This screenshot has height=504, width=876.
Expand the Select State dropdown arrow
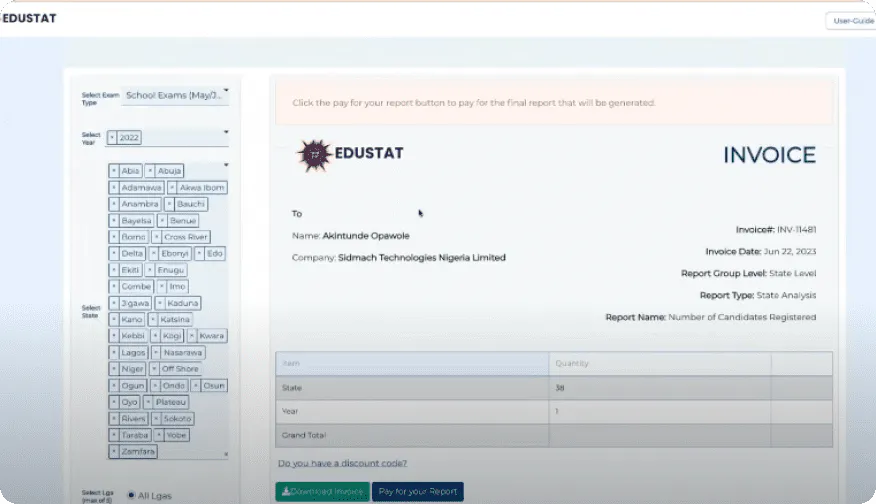point(226,165)
